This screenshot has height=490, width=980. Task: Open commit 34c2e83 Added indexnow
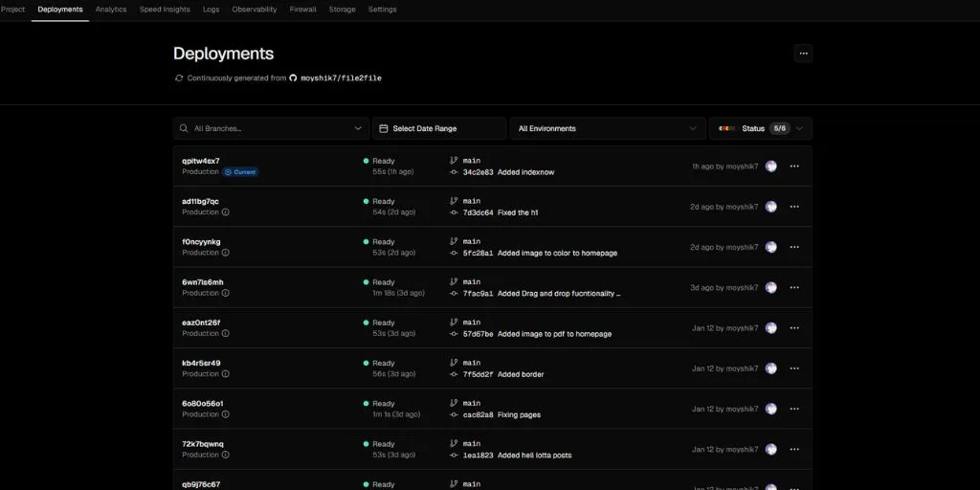pos(508,172)
